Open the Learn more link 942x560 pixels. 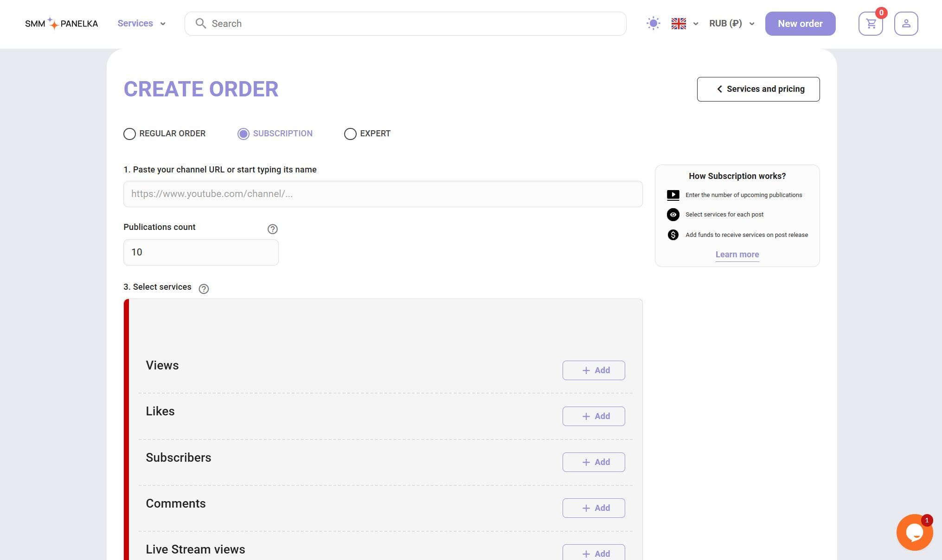pos(737,255)
